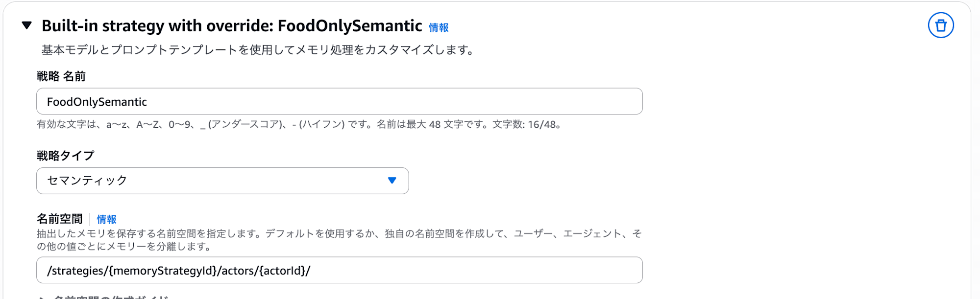Delete the FoodOnlySemantic strategy with trash icon

(940, 25)
